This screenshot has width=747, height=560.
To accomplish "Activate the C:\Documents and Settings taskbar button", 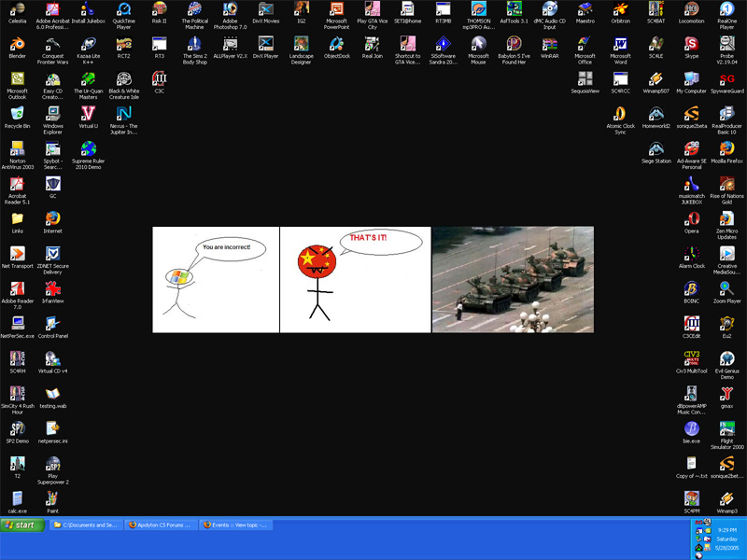I will (x=86, y=525).
